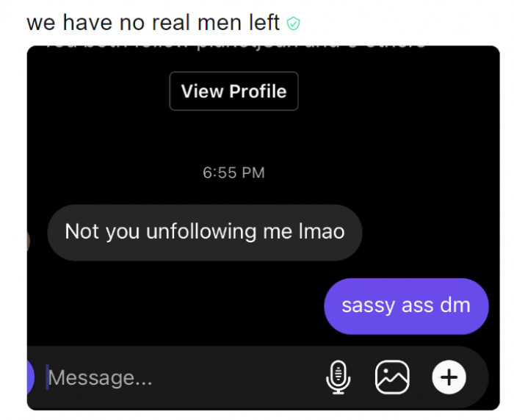Click the 6:55 PM timestamp

pos(234,173)
